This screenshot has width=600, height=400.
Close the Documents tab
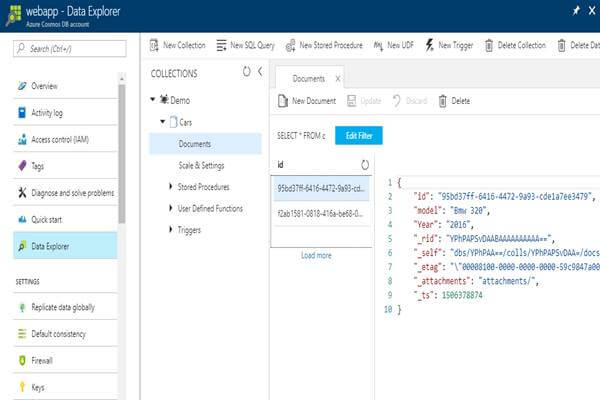[x=338, y=79]
